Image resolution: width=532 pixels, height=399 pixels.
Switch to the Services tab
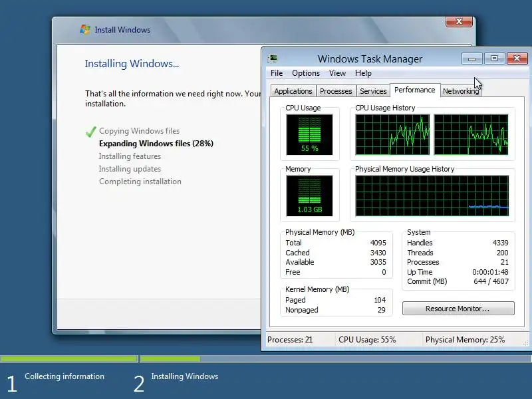(x=373, y=91)
